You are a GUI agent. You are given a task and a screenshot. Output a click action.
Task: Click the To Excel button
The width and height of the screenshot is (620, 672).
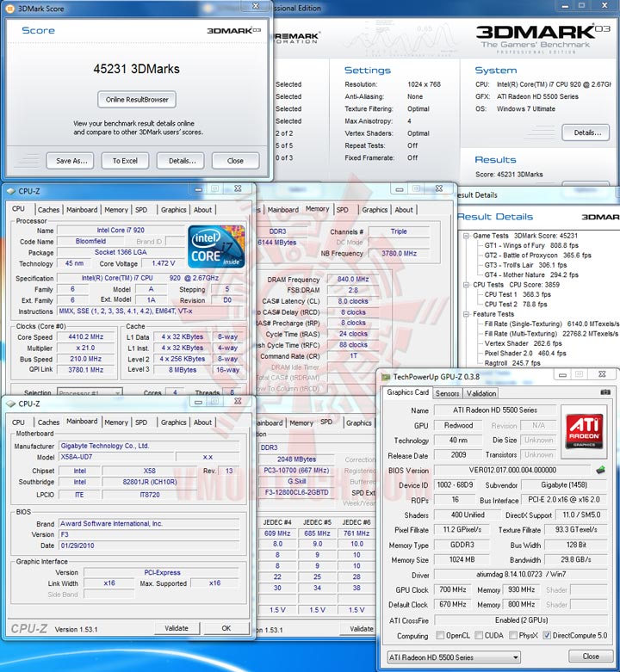point(125,161)
